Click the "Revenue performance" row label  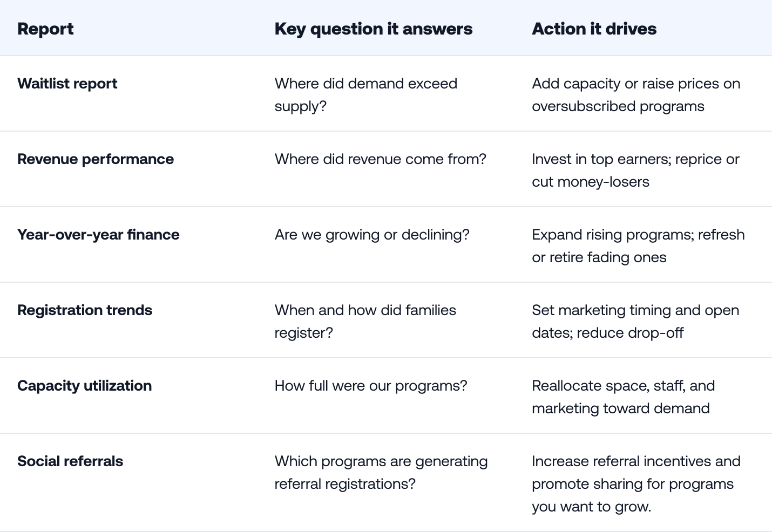96,159
